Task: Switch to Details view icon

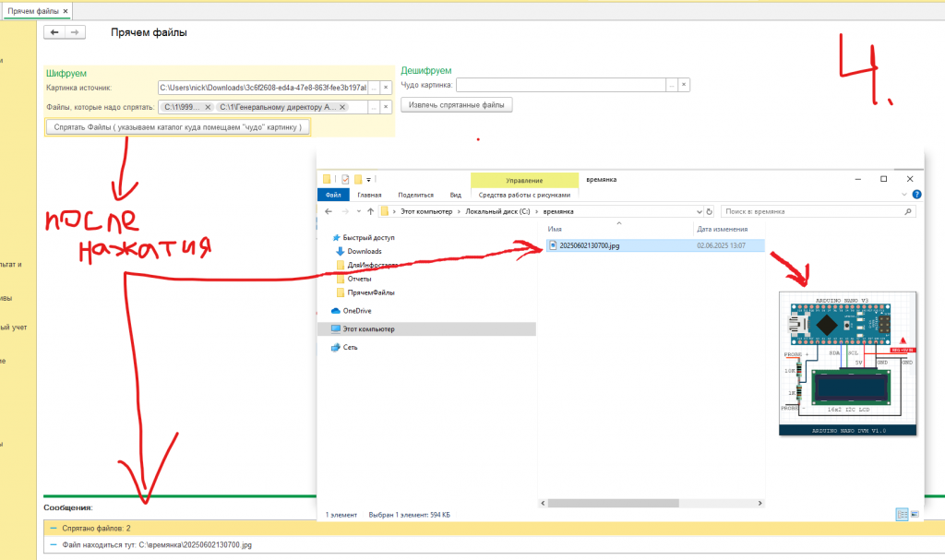Action: click(x=903, y=514)
